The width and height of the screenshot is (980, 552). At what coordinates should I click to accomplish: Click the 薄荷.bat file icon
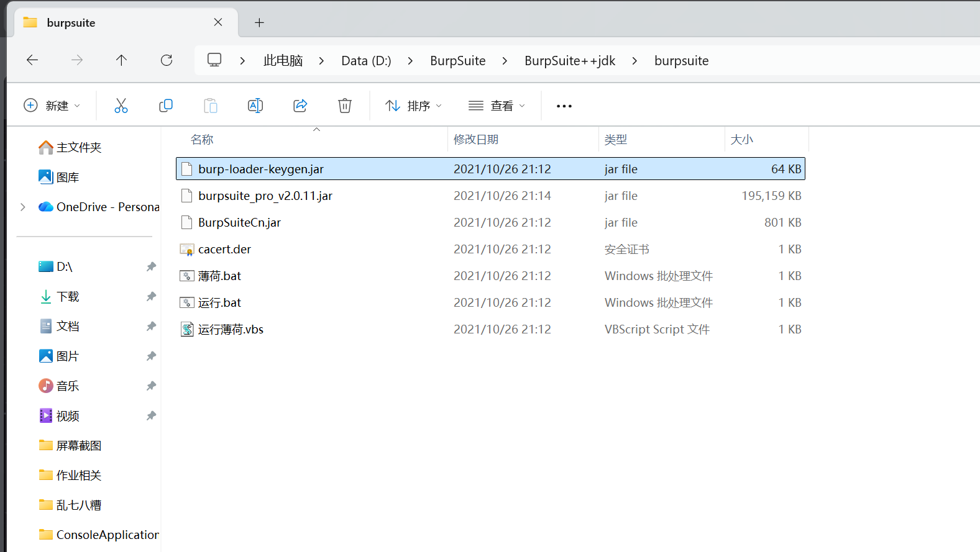coord(187,276)
